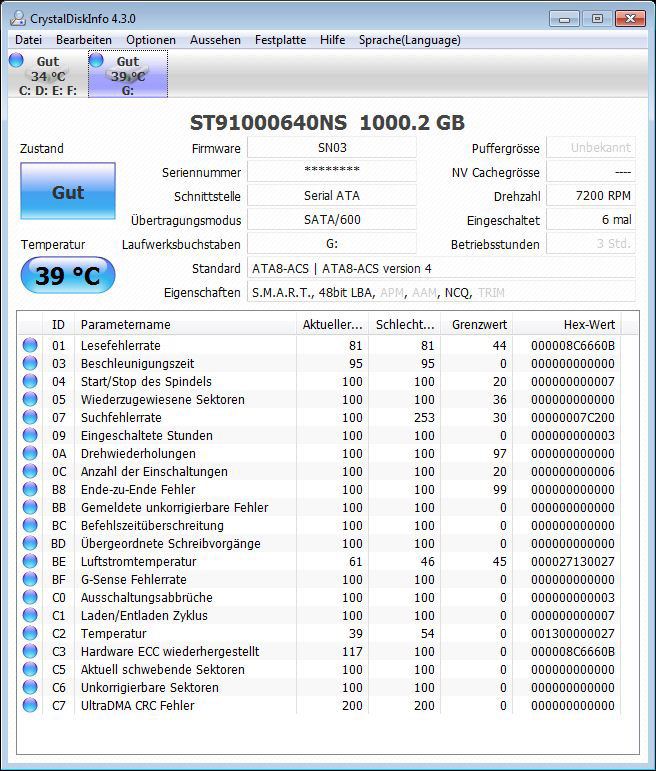The width and height of the screenshot is (656, 771).
Task: Click the status orb for Anzahl der Einschaltungen
Action: pyautogui.click(x=30, y=471)
